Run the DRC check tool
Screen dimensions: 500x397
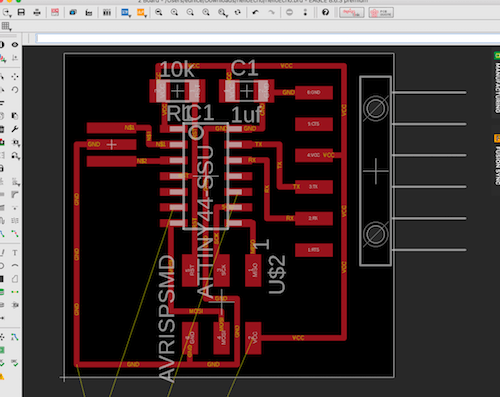pyautogui.click(x=15, y=363)
